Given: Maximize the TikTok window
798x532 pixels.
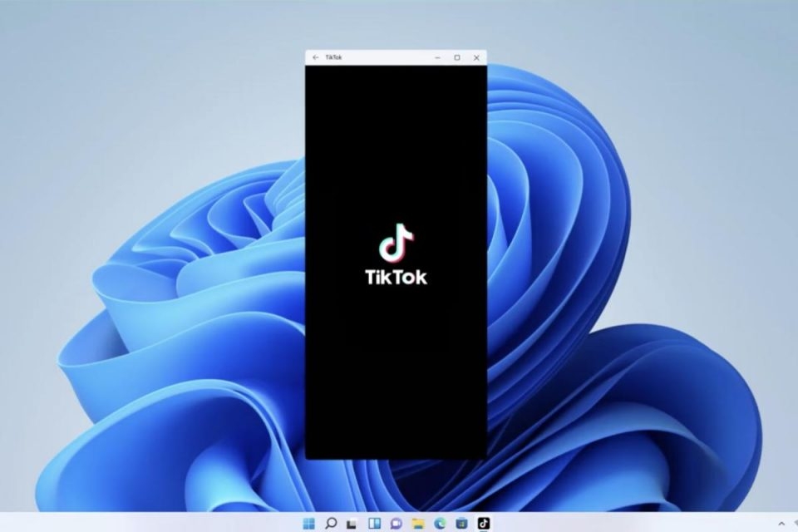Looking at the screenshot, I should click(x=456, y=57).
